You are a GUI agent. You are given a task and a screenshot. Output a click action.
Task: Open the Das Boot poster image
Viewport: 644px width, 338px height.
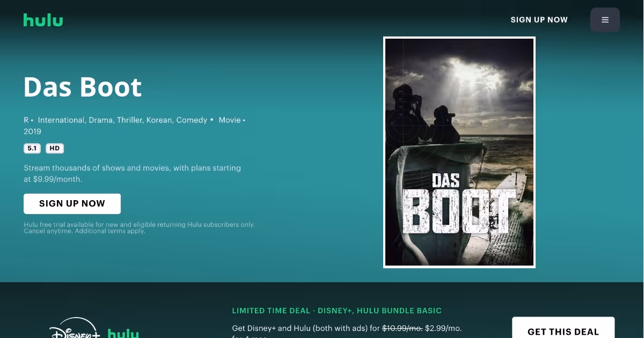tap(459, 152)
